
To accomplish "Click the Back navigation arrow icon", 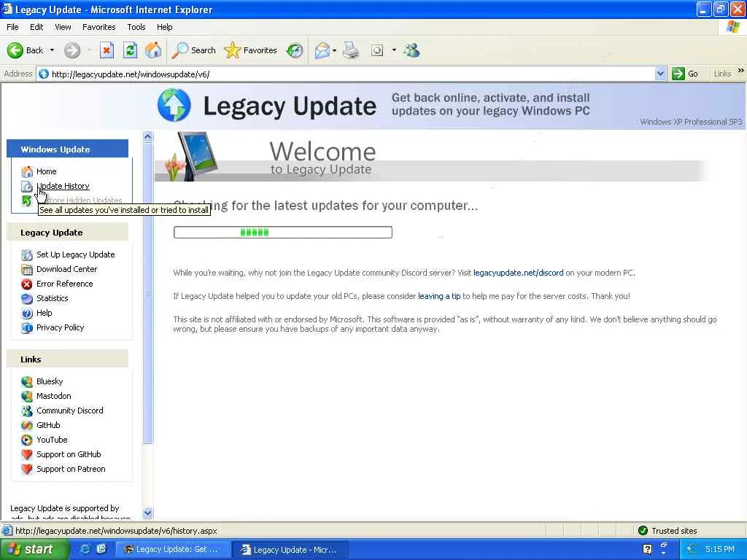I will pos(15,50).
